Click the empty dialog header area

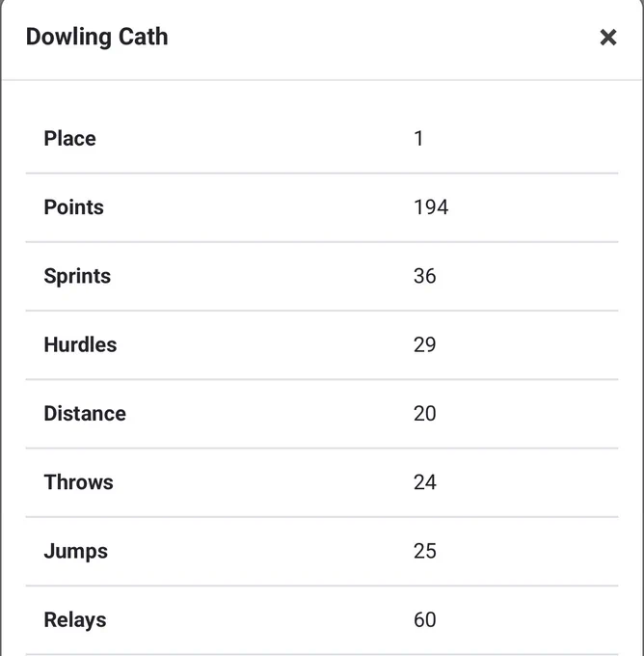(x=376, y=38)
